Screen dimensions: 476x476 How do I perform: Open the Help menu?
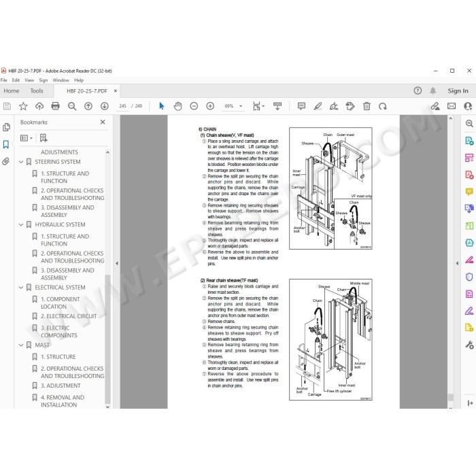[79, 80]
